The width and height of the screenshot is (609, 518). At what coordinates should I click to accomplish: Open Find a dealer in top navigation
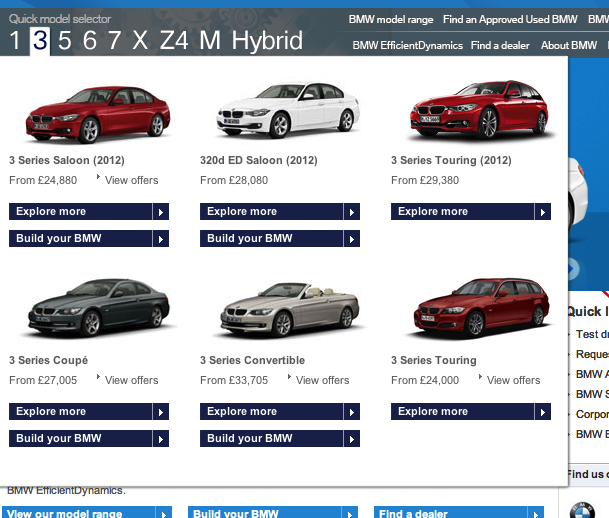coord(500,45)
